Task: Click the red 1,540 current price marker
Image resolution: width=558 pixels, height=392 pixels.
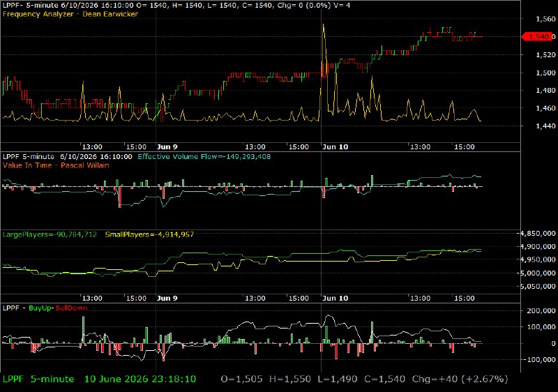Action: 538,37
